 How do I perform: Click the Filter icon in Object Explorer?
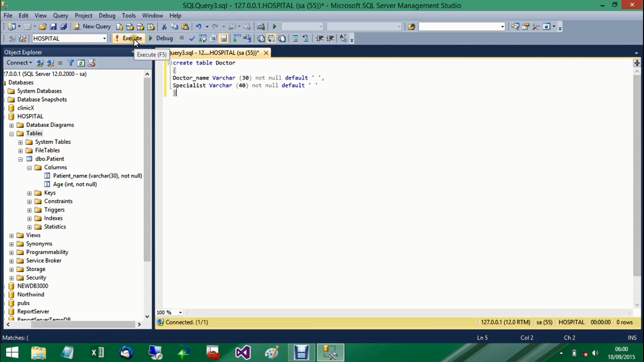[x=71, y=63]
